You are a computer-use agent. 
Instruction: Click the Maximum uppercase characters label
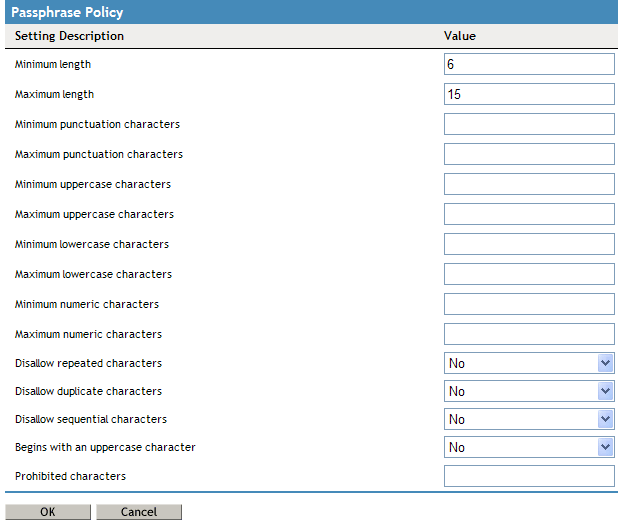pos(94,214)
